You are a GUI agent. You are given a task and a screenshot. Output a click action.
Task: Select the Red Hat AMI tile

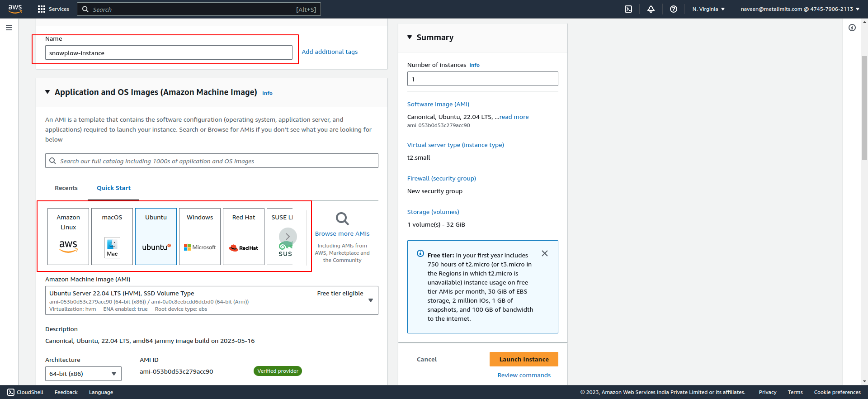[244, 237]
